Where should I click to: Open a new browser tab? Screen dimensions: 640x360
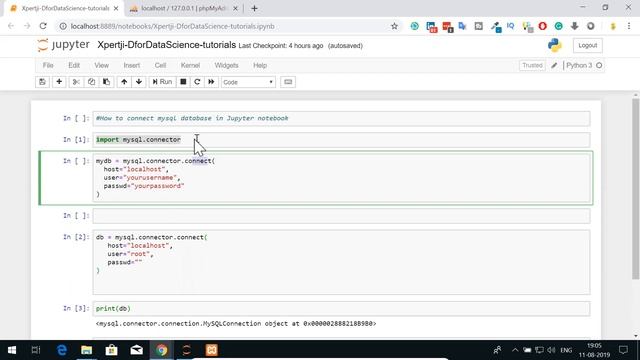point(254,8)
